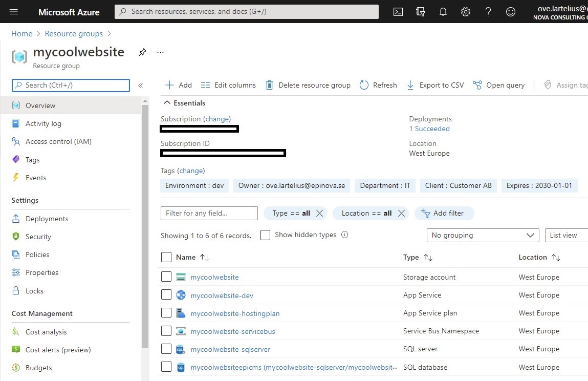Open the portal settings gear

[466, 11]
